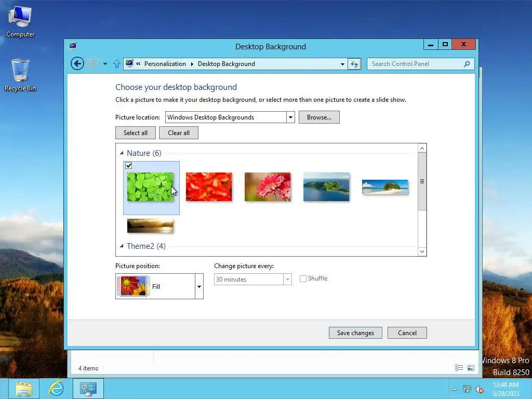Click the Desktop Background title bar icon
The height and width of the screenshot is (399, 532).
(x=73, y=46)
